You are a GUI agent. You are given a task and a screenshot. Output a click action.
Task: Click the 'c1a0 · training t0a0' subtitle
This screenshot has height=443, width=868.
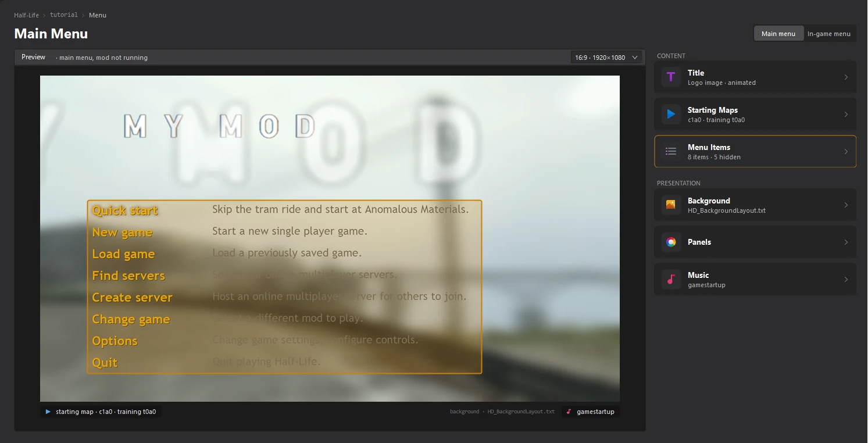(x=716, y=120)
